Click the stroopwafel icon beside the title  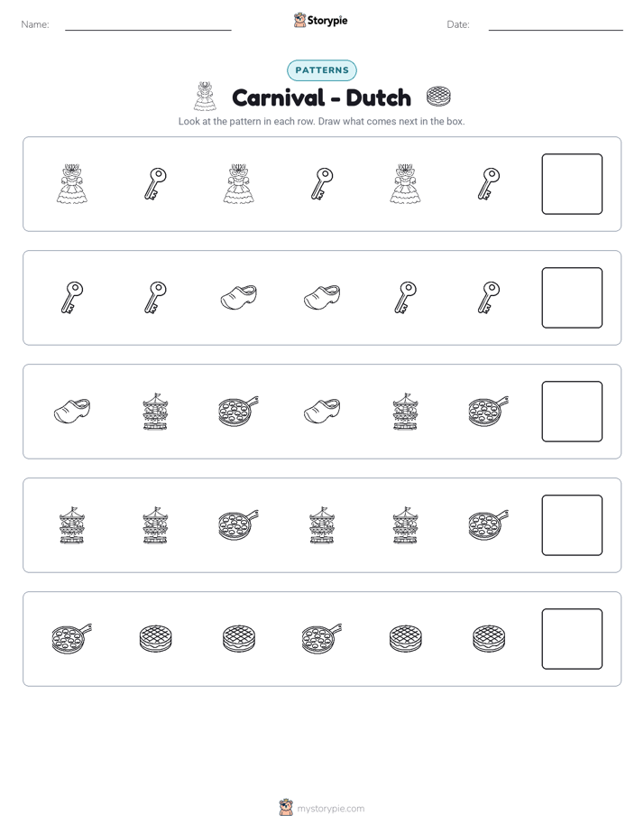click(x=438, y=97)
